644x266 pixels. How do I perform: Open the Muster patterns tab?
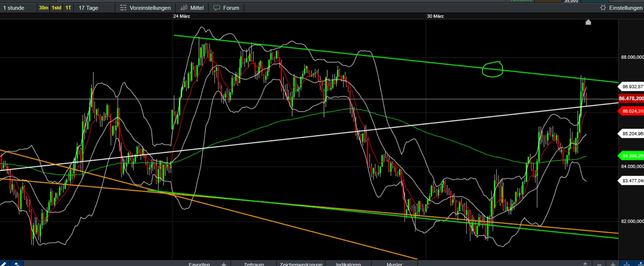394,264
